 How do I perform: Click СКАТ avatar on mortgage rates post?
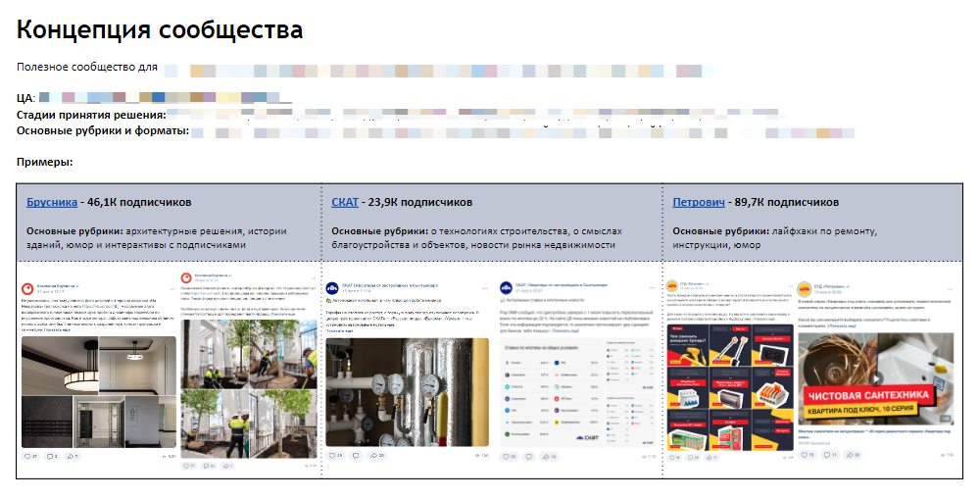pos(507,287)
